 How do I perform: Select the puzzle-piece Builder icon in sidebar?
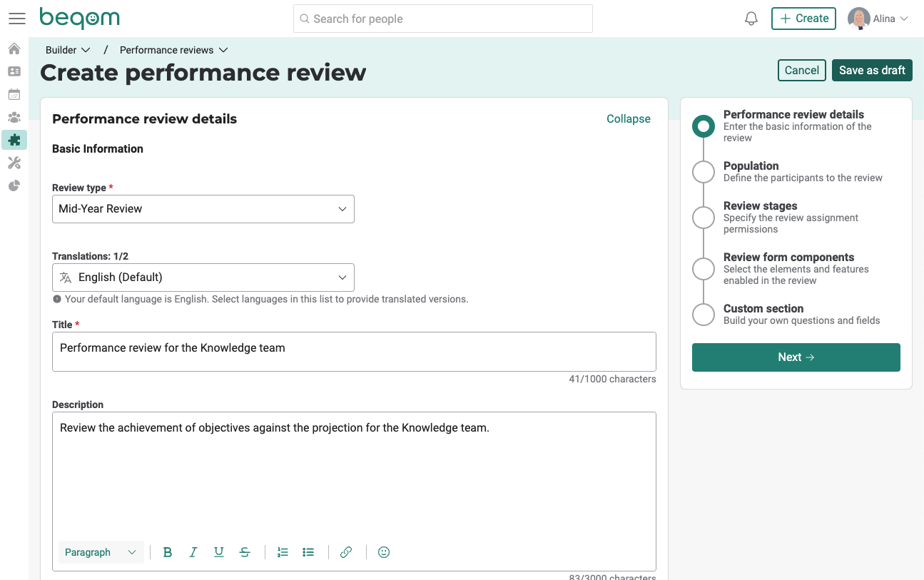pos(14,140)
